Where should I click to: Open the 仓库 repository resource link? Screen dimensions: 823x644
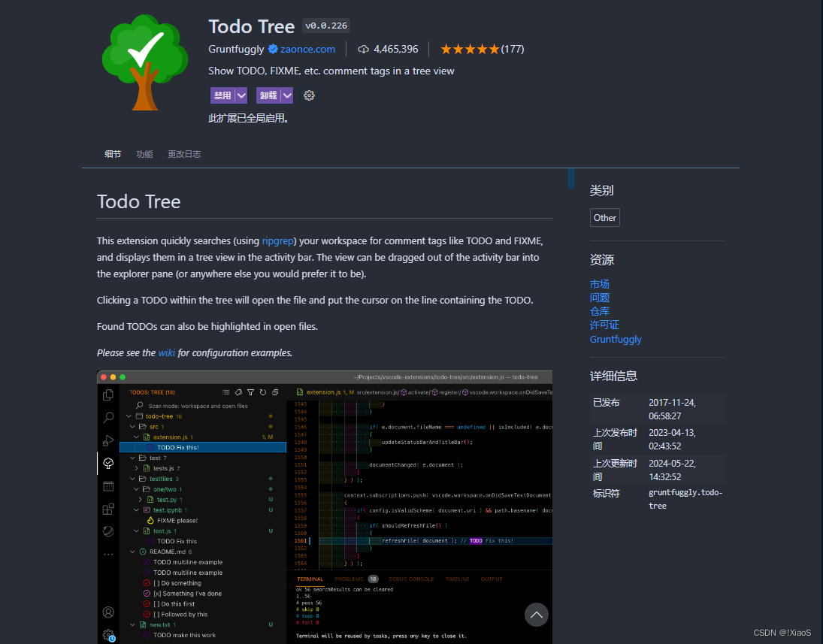click(600, 311)
